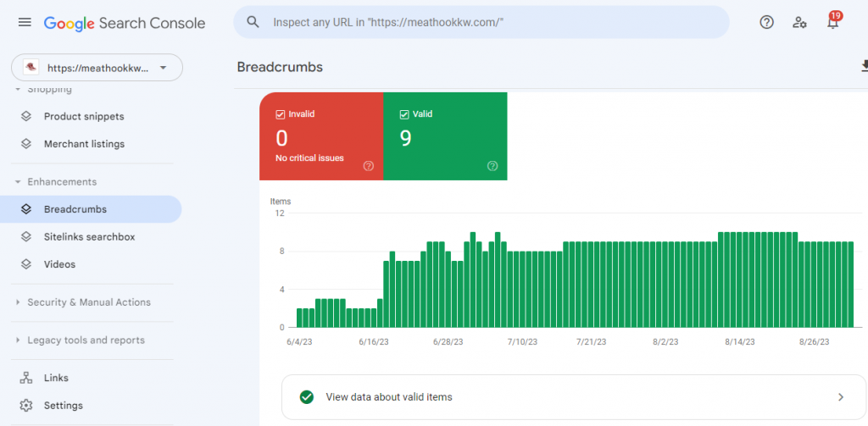Open View data about valid items
Viewport: 868px width, 426px height.
(574, 397)
